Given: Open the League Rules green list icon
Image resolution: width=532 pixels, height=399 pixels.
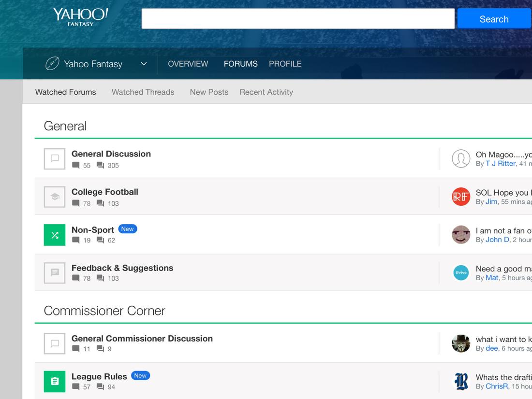Looking at the screenshot, I should pyautogui.click(x=54, y=381).
